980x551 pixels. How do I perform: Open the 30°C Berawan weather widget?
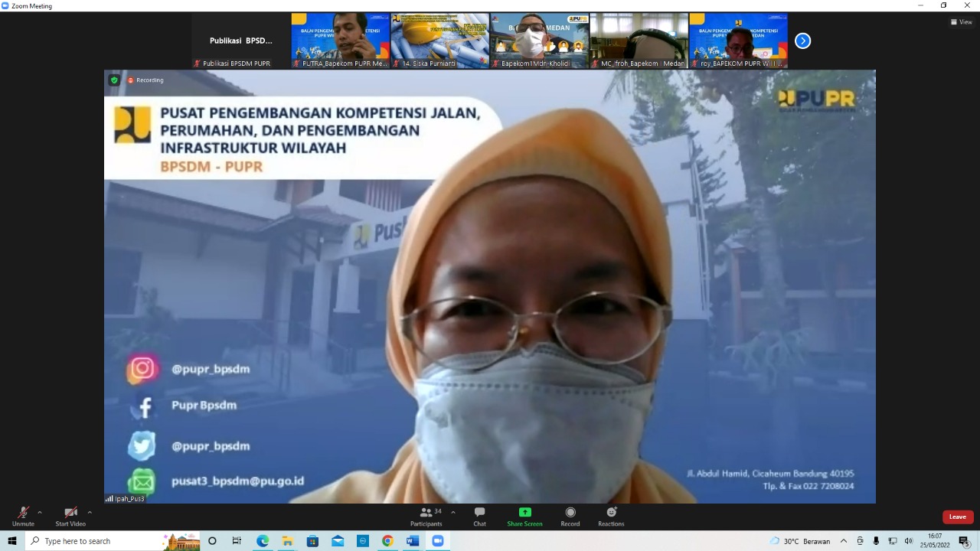point(800,541)
